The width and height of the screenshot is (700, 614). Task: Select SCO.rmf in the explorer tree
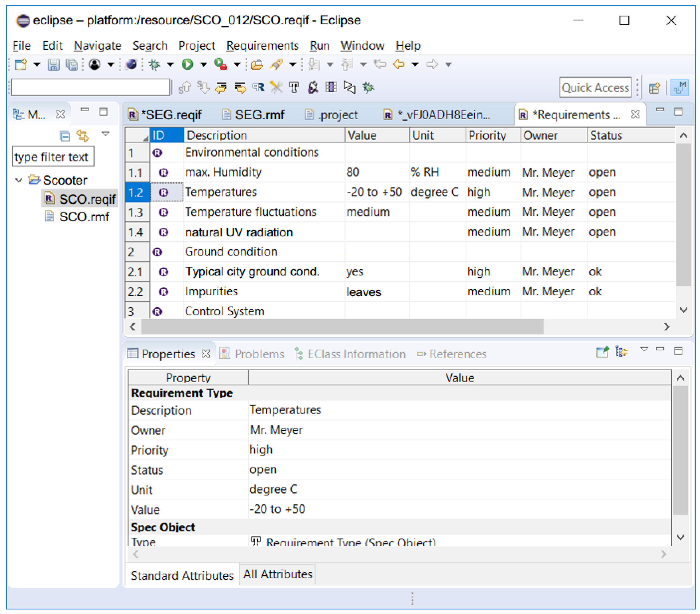(x=77, y=217)
